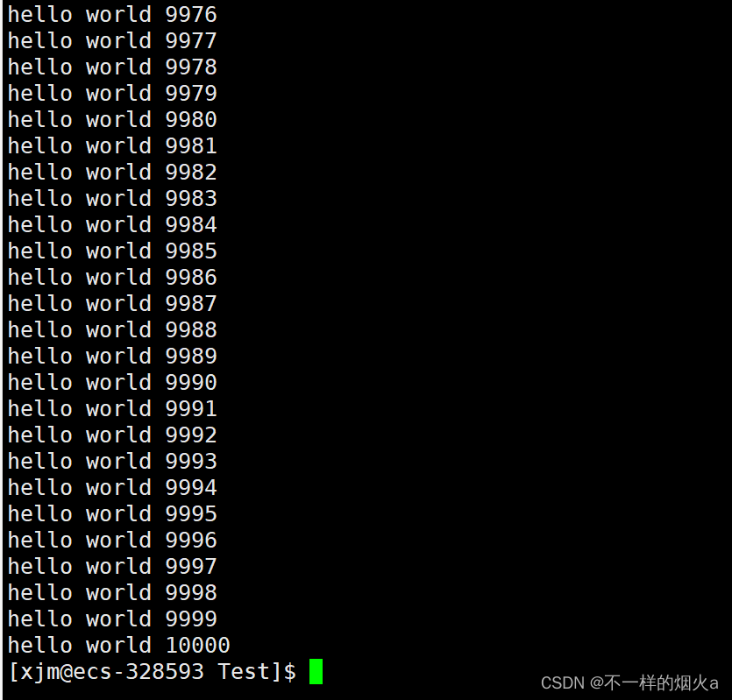Click the shell prompt [xjm@ecs-328593 Test]$
732x700 pixels.
153,672
